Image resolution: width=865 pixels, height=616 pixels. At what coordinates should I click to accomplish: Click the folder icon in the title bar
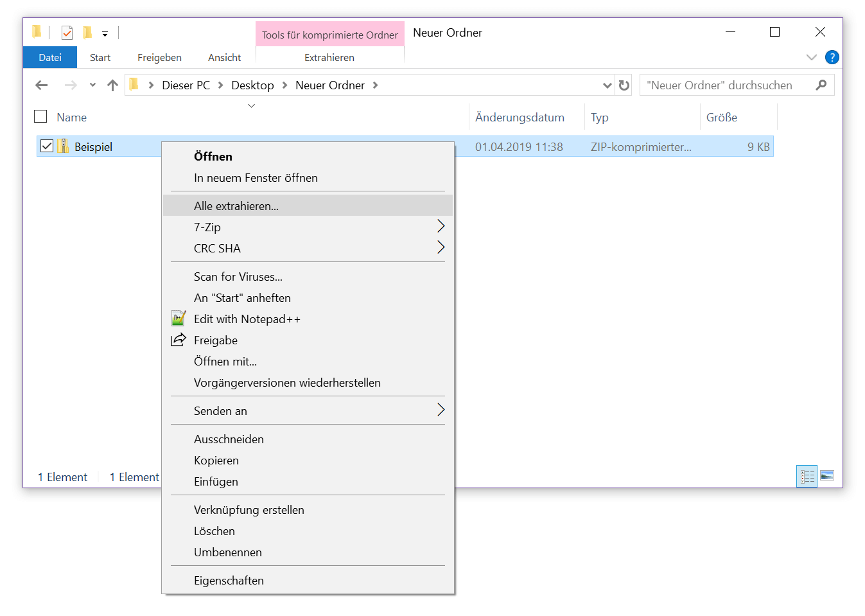[37, 31]
